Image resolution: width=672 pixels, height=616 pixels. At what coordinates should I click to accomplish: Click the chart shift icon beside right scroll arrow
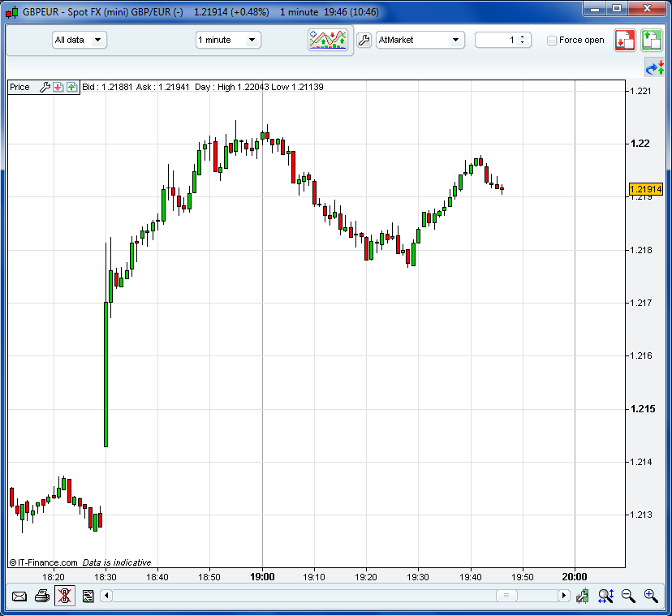coord(583,596)
